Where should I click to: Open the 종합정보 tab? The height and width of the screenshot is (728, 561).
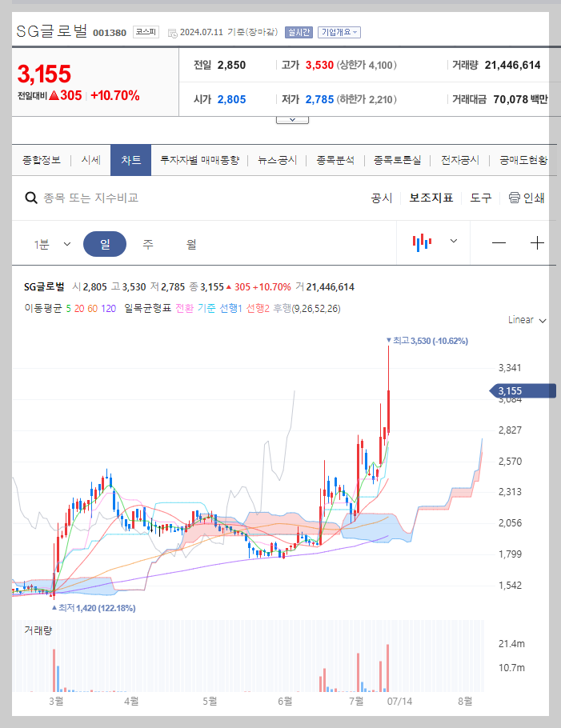coord(42,160)
